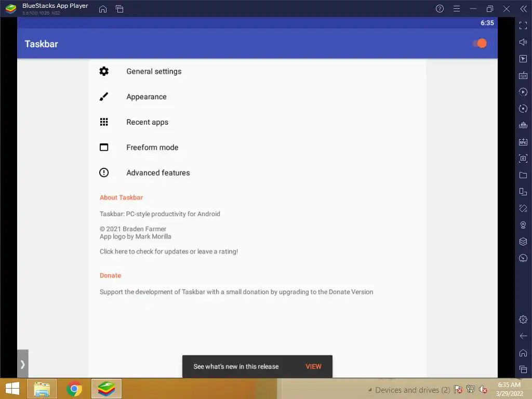Screen dimensions: 532x399
Task: Click the Advanced features exclamation icon
Action: pos(104,172)
